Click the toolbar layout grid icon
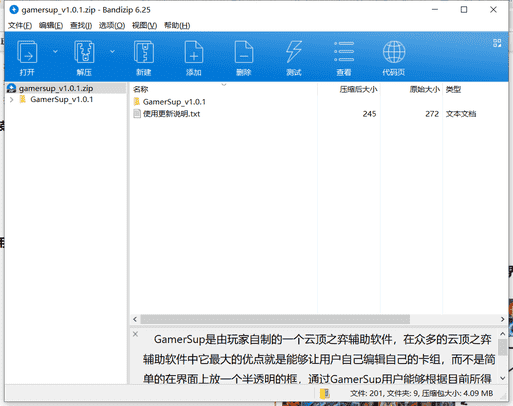This screenshot has width=513, height=406. (497, 43)
